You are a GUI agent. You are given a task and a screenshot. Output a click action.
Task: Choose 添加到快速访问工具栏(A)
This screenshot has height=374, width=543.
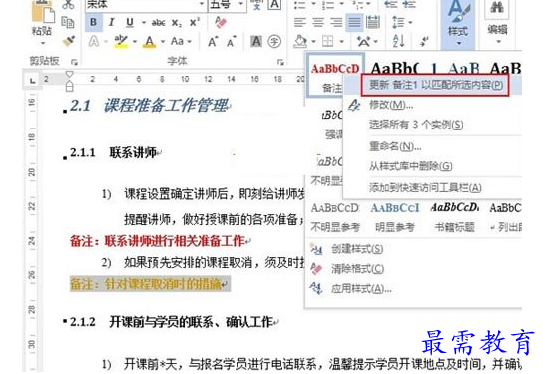tap(425, 187)
